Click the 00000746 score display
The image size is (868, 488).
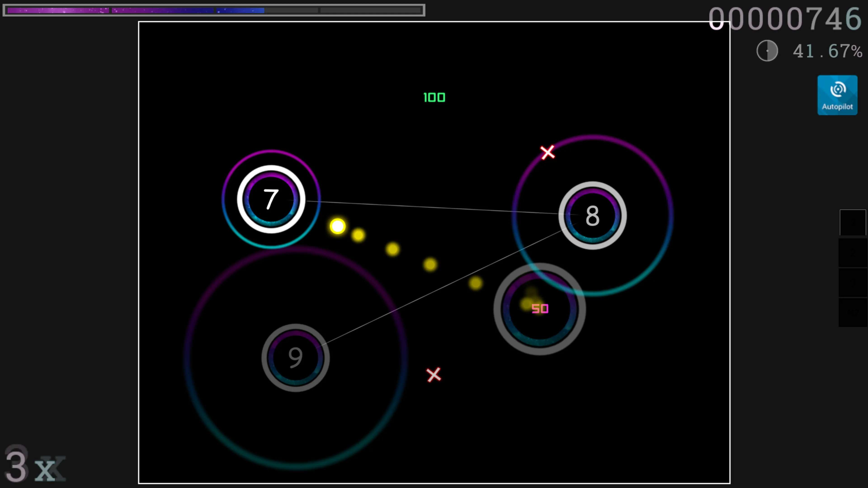[785, 19]
